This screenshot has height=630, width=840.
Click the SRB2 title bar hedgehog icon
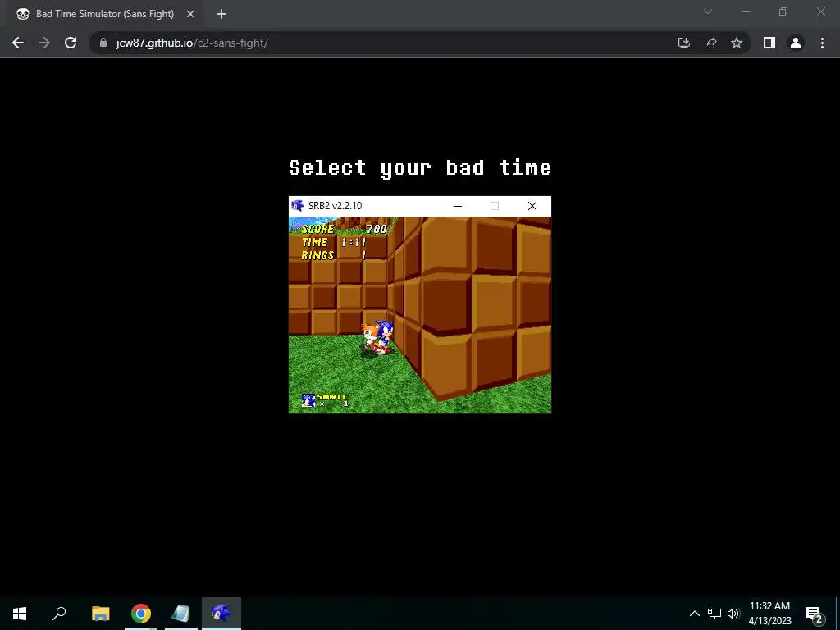[297, 206]
